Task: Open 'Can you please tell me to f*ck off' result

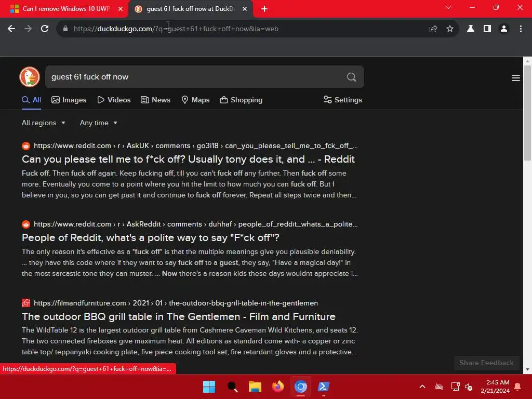Action: point(188,159)
